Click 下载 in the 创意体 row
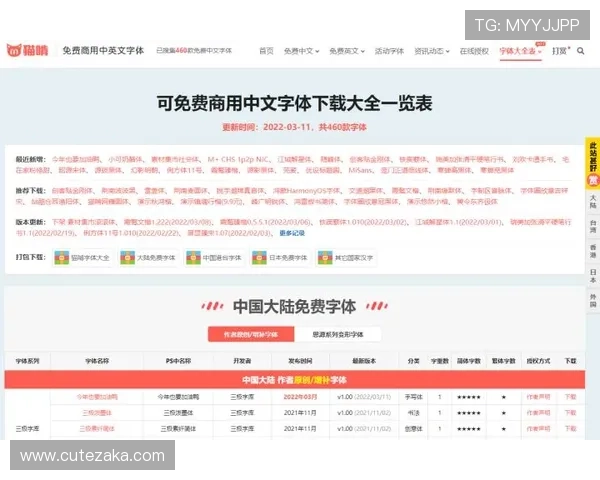The height and width of the screenshot is (480, 600). pos(570,428)
